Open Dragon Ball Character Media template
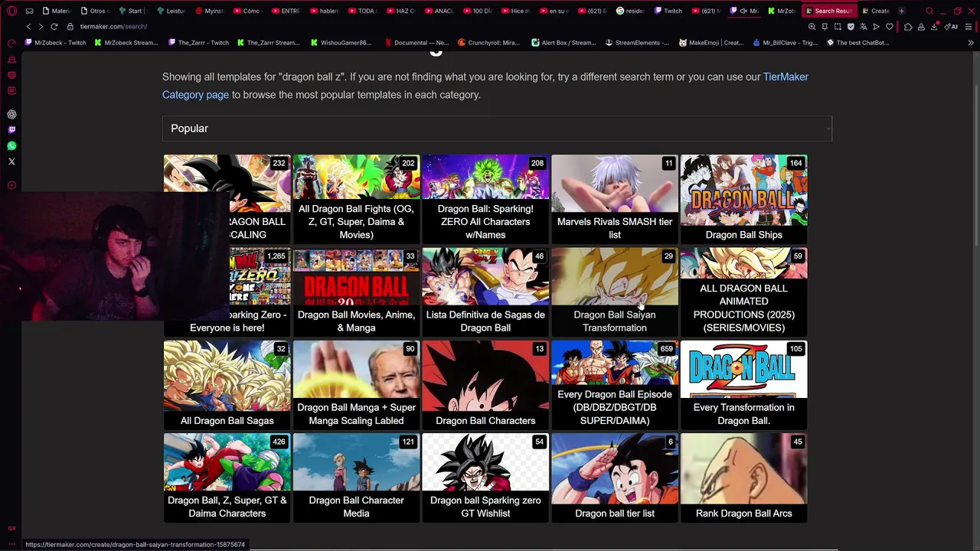 click(x=356, y=478)
